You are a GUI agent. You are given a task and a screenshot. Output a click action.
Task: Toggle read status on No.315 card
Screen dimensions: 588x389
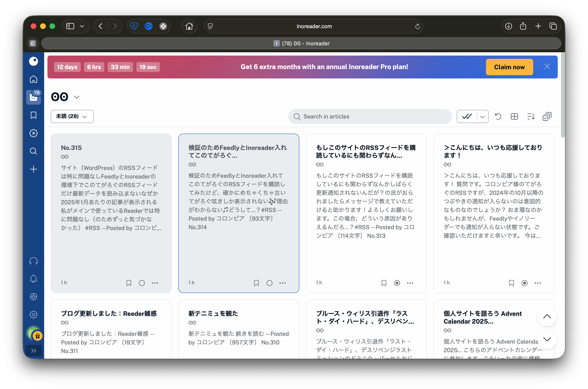tap(142, 283)
